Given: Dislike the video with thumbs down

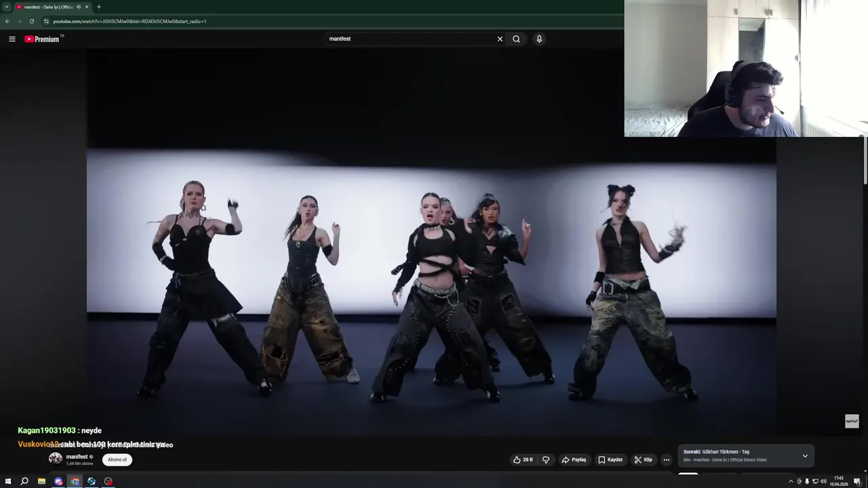Looking at the screenshot, I should pos(546,460).
